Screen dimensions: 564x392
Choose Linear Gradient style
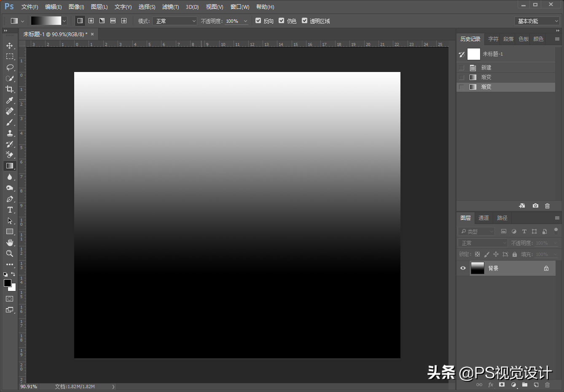click(80, 21)
